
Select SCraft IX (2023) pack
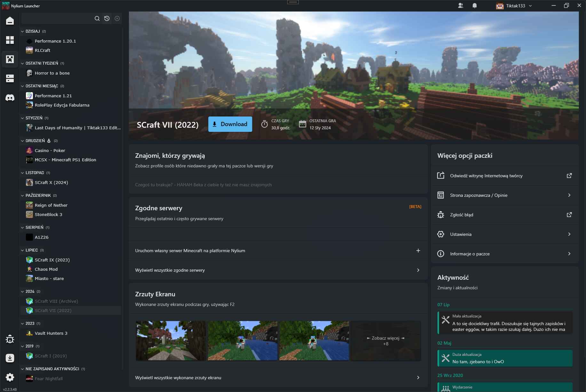pyautogui.click(x=71, y=260)
